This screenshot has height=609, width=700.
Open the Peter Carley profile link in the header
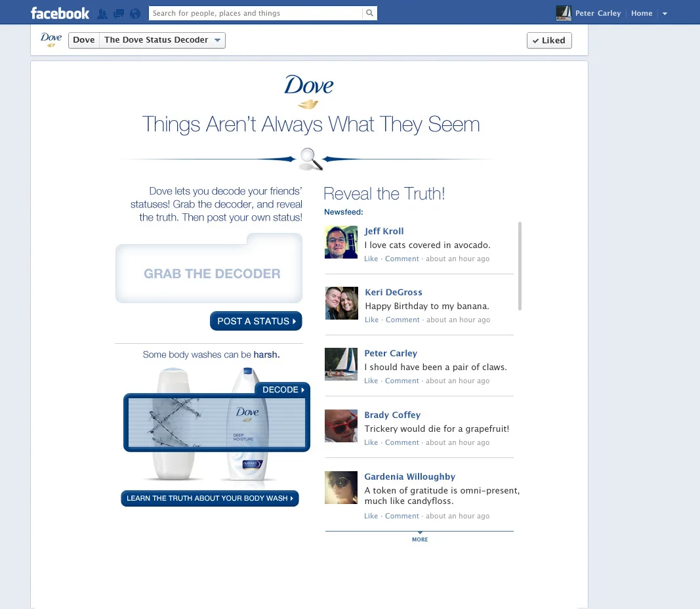[x=598, y=13]
